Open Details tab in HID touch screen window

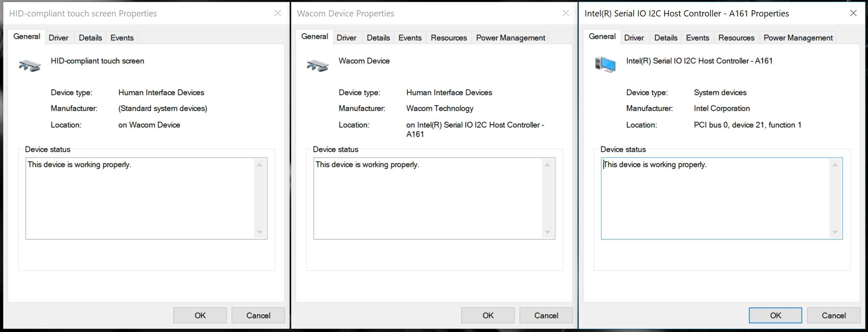click(90, 38)
